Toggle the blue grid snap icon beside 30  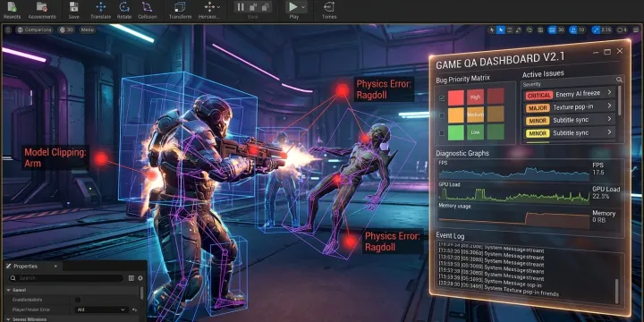552,30
